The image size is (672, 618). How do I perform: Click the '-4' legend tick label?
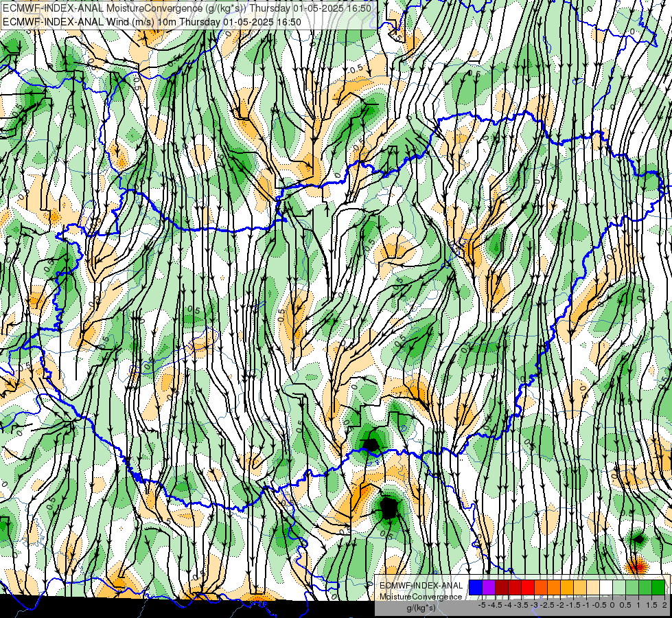pos(508,605)
